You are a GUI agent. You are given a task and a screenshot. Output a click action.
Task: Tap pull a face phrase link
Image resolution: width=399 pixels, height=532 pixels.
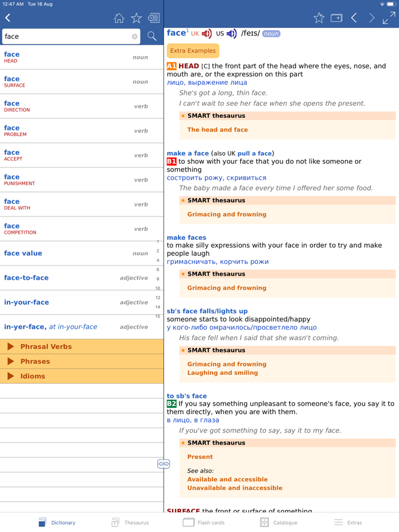tap(255, 153)
